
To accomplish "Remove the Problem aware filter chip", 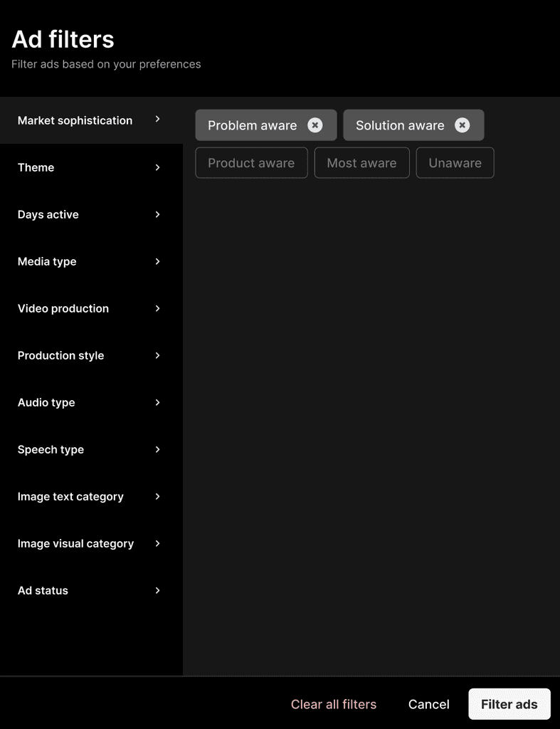I will coord(315,125).
